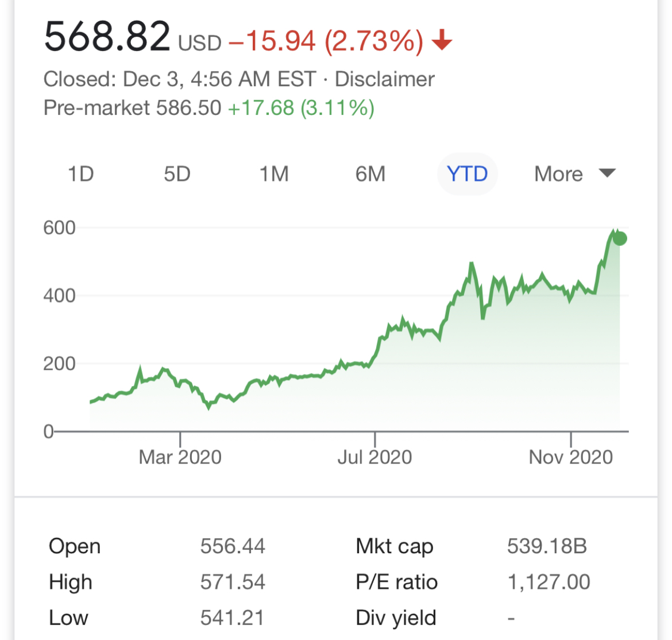Expand the More ranges dropdown
This screenshot has height=640, width=672.
pyautogui.click(x=558, y=174)
